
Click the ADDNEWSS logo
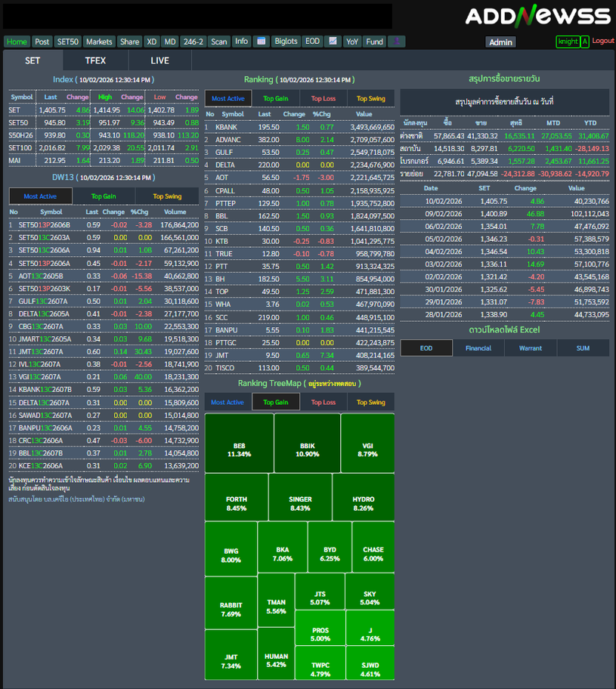coord(537,16)
